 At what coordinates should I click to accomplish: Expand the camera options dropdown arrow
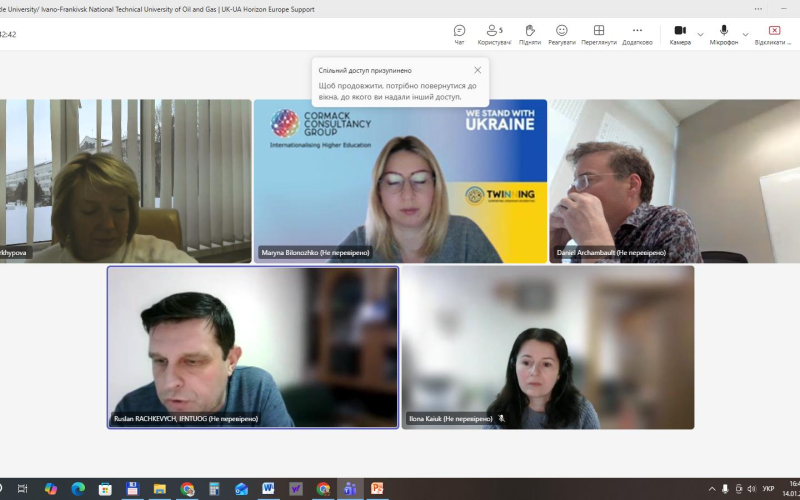(700, 34)
